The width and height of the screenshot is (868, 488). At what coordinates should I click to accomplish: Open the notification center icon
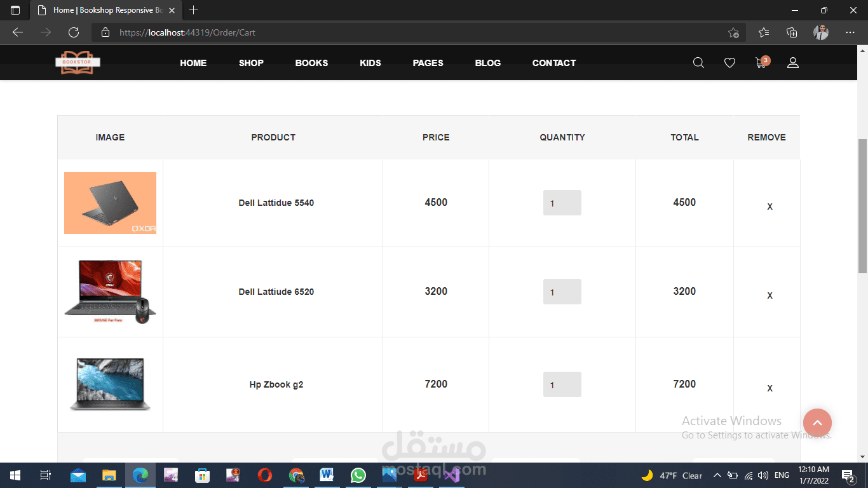click(x=848, y=475)
